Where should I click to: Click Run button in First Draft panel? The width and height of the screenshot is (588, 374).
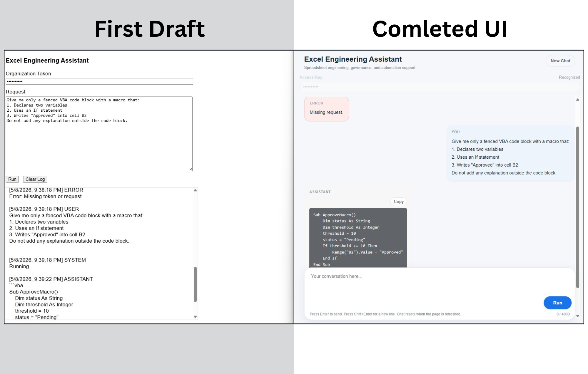(x=12, y=179)
